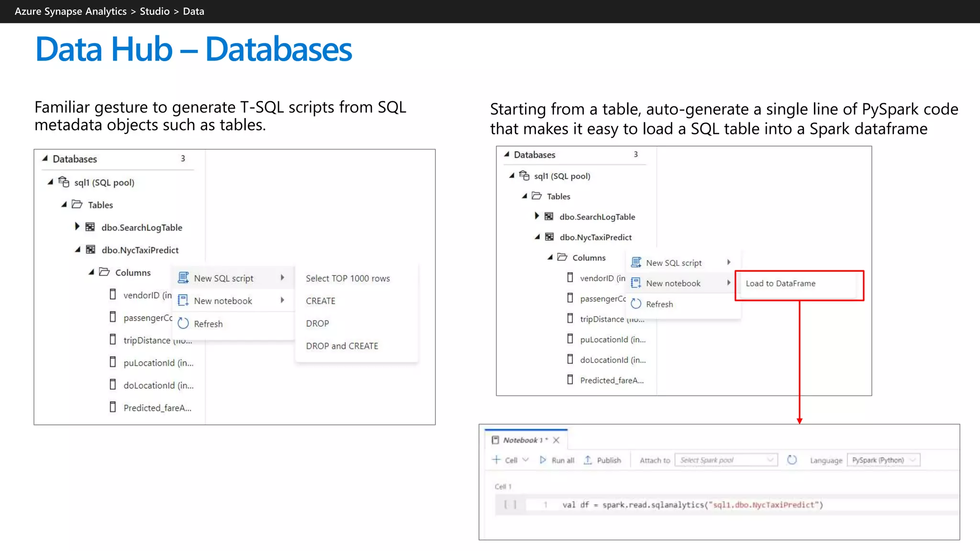
Task: Click Refresh icon in right context menu
Action: coord(636,304)
